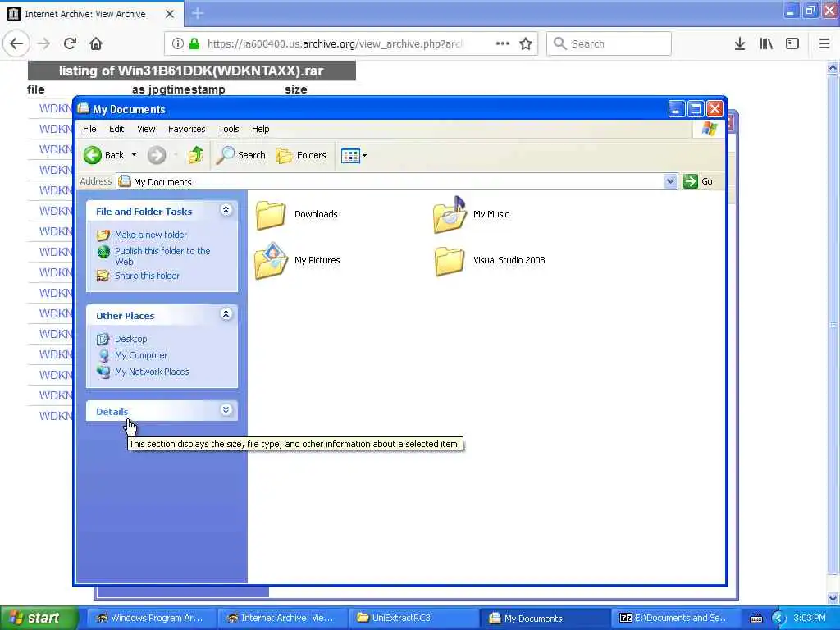Image resolution: width=840 pixels, height=630 pixels.
Task: Open a new Firefox tab
Action: pos(198,13)
